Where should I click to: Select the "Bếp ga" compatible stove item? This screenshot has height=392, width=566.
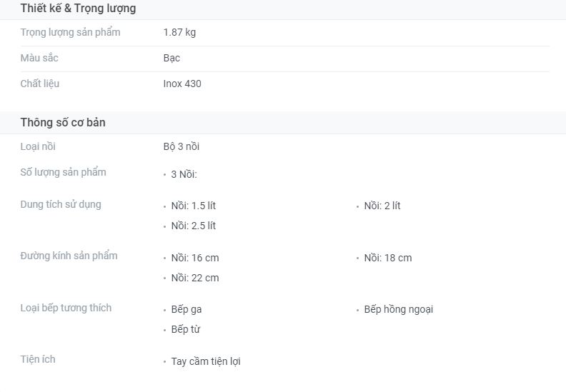187,309
